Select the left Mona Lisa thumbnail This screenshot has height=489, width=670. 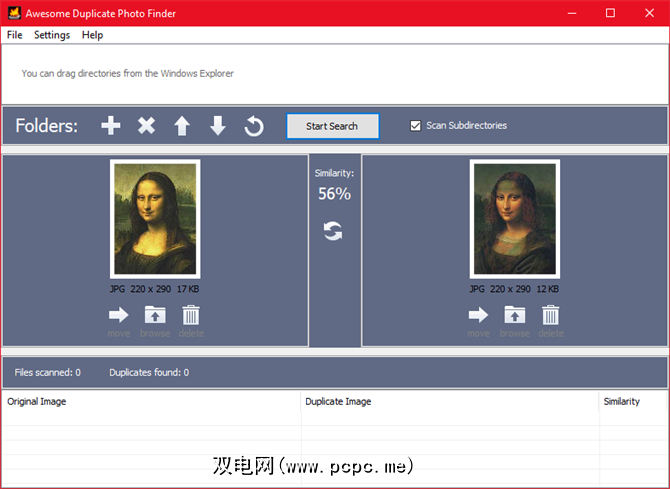pos(155,219)
